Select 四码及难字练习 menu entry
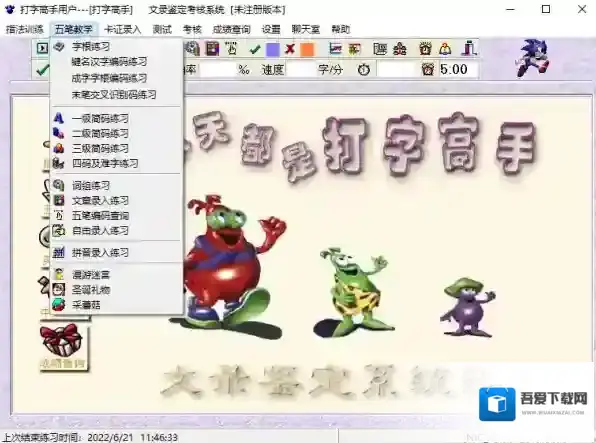This screenshot has height=443, width=596. coord(116,164)
